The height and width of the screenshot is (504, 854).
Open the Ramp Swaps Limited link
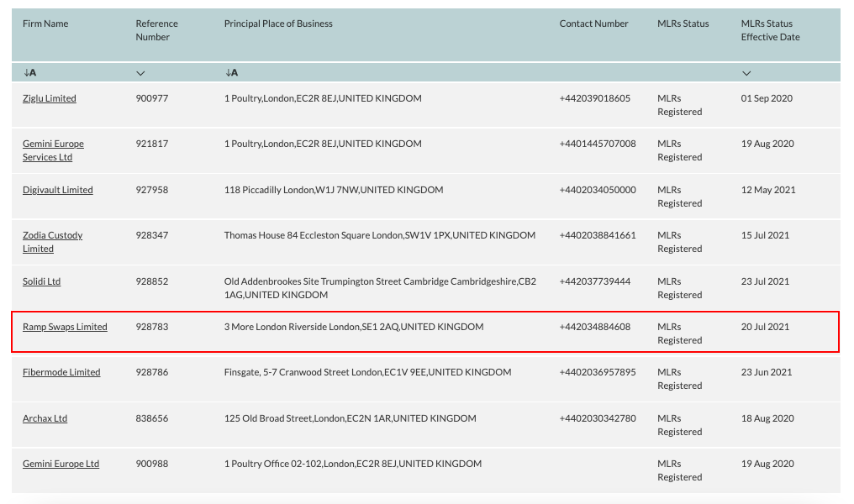[x=65, y=327]
